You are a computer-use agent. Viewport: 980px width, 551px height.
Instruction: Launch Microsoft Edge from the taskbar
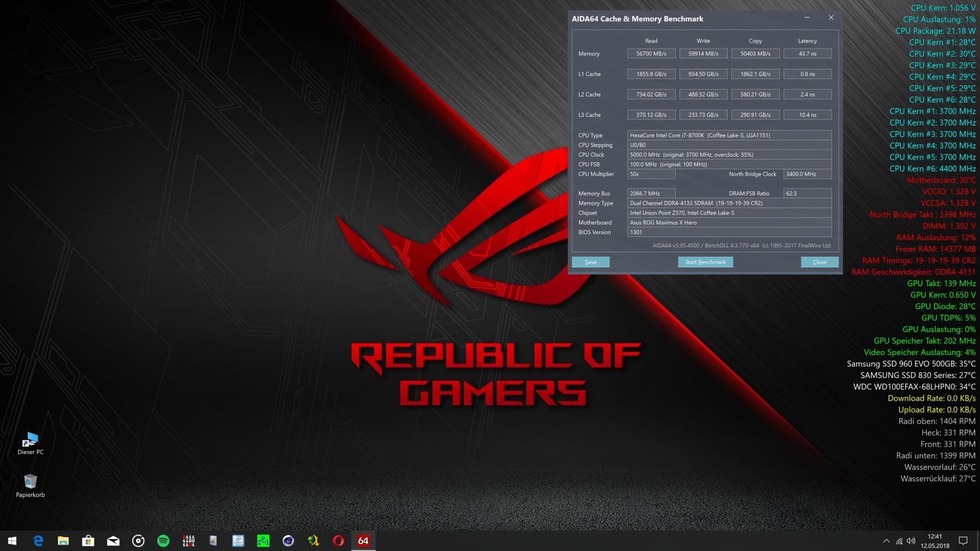coord(38,541)
